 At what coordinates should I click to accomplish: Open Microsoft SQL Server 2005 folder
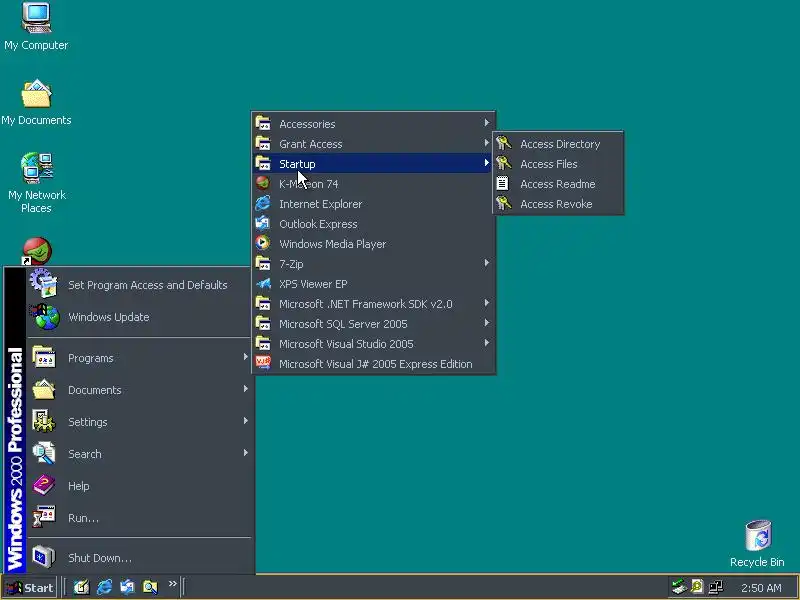point(373,323)
